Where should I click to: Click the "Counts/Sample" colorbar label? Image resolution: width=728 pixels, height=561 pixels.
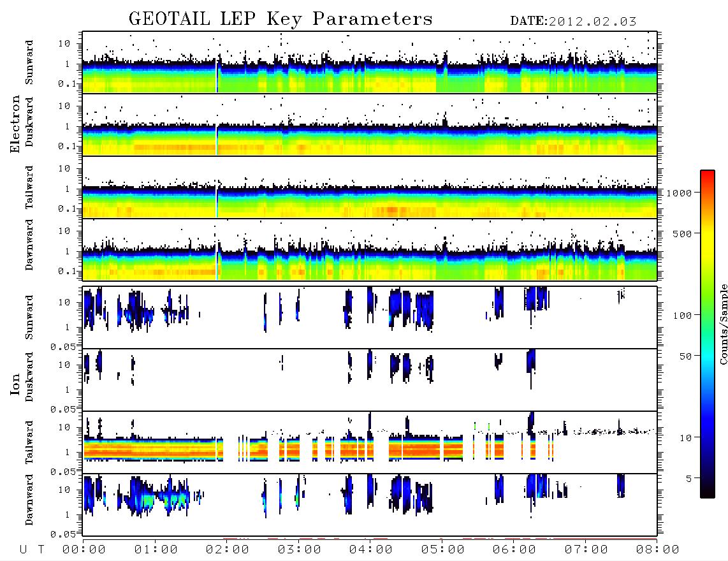coord(724,324)
